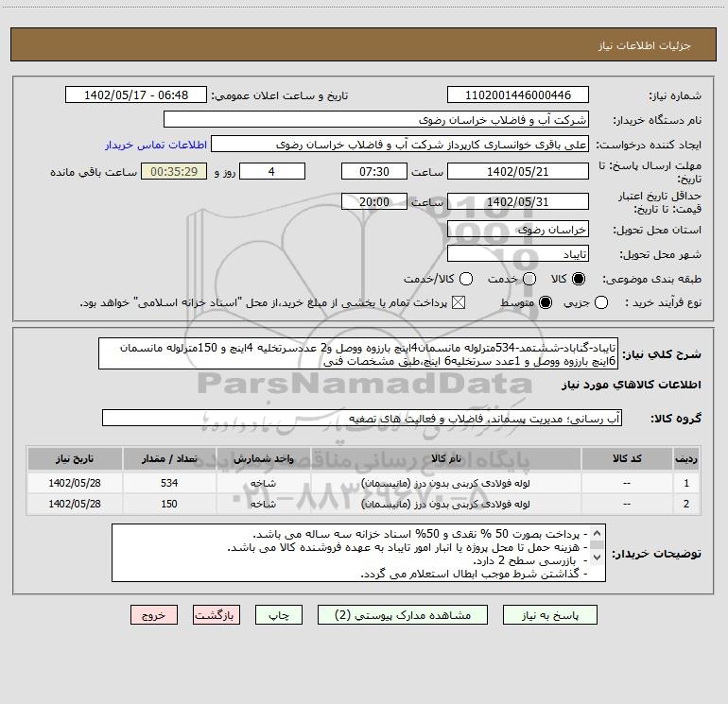Click quantity cell 150
This screenshot has height=704, width=728.
click(x=169, y=504)
